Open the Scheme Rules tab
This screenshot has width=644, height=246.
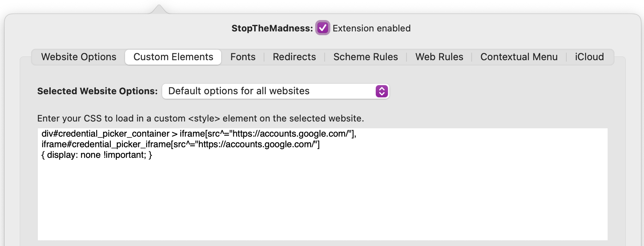point(365,57)
